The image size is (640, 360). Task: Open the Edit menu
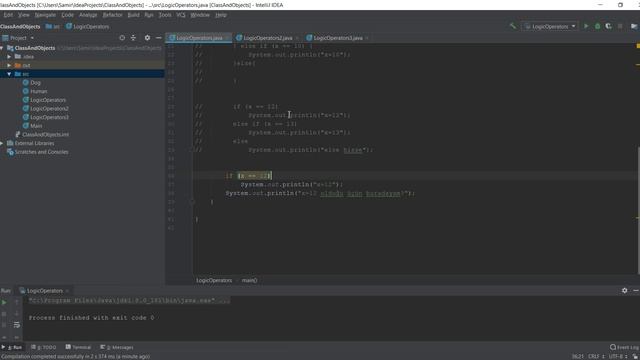click(x=8, y=15)
